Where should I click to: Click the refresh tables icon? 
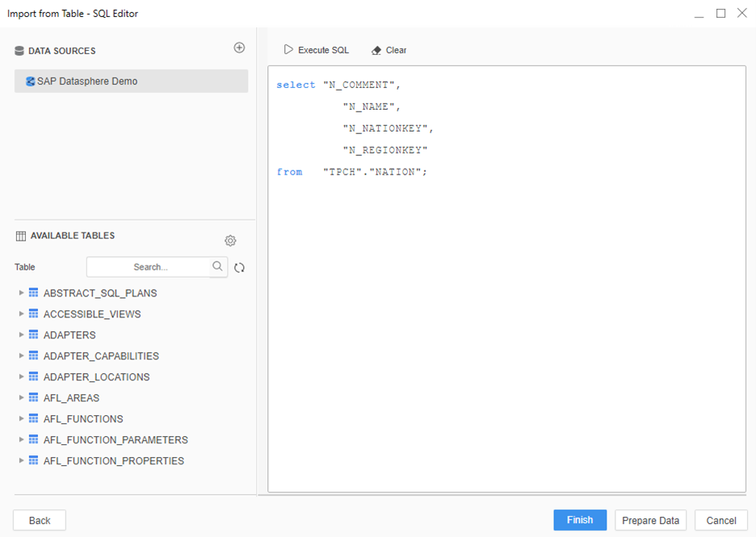tap(239, 267)
